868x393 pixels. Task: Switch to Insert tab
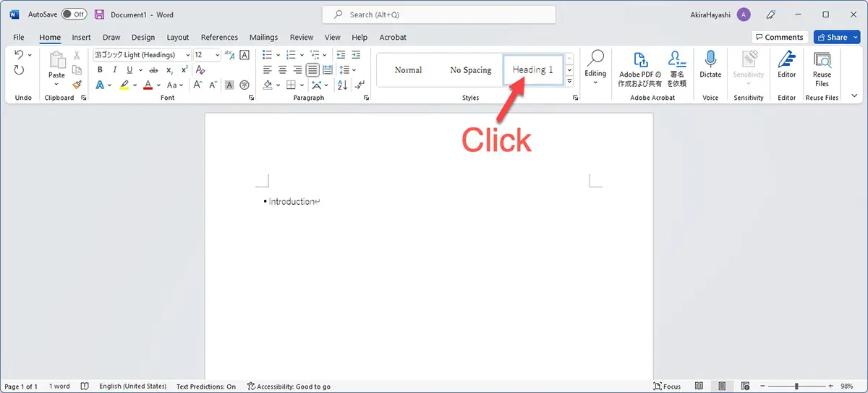click(81, 37)
